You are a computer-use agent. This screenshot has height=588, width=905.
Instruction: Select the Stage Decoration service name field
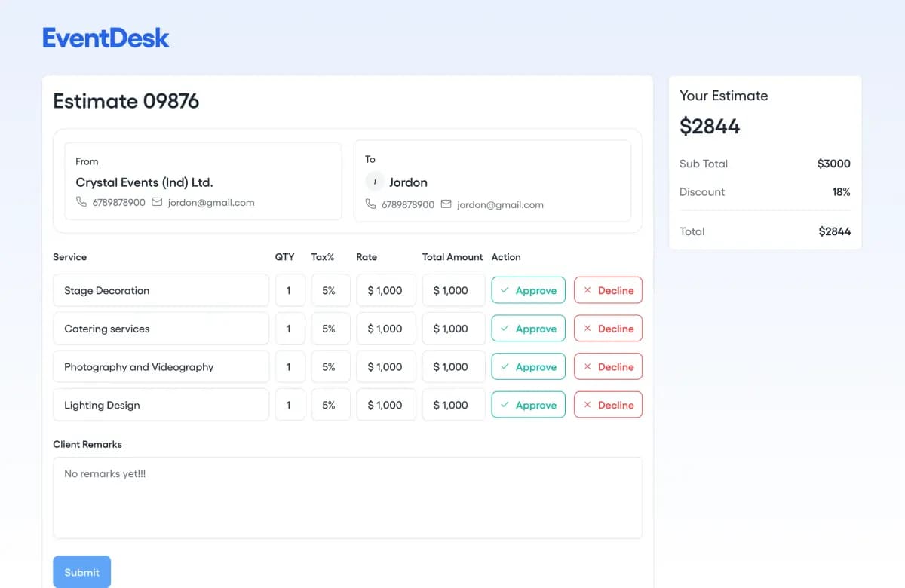(161, 289)
